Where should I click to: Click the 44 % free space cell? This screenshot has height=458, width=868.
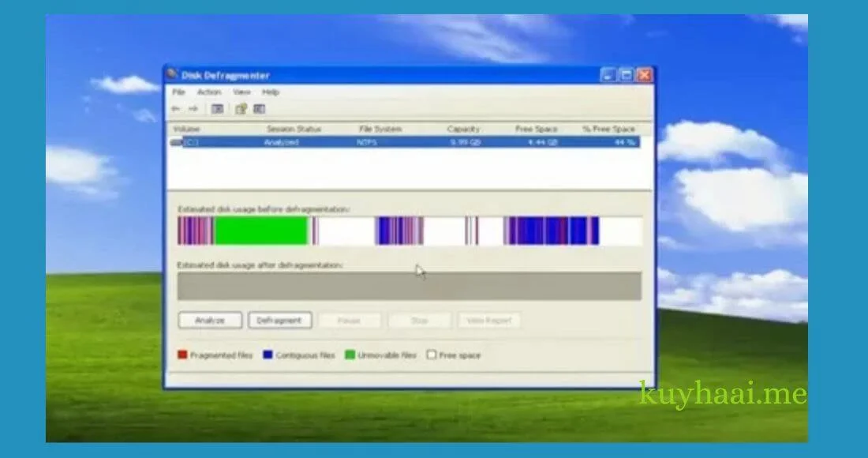[624, 142]
